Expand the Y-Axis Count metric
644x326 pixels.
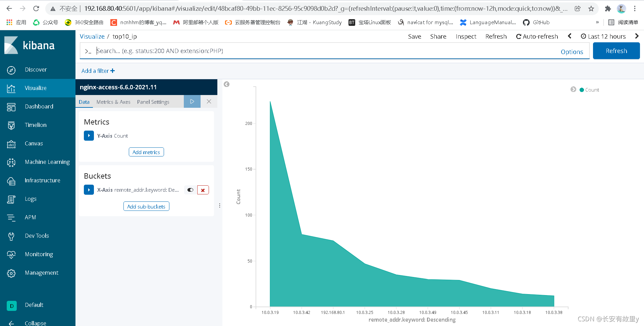pos(89,136)
